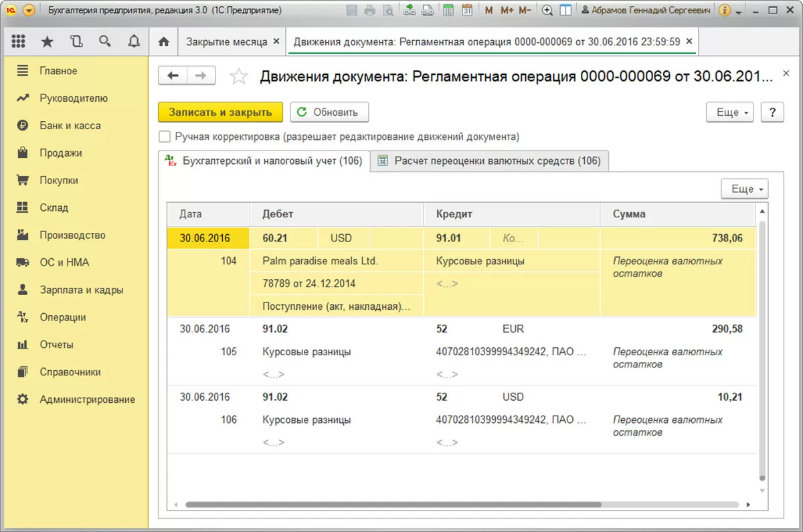Open the calendar icon in title bar
The height and width of the screenshot is (532, 803).
pos(467,11)
